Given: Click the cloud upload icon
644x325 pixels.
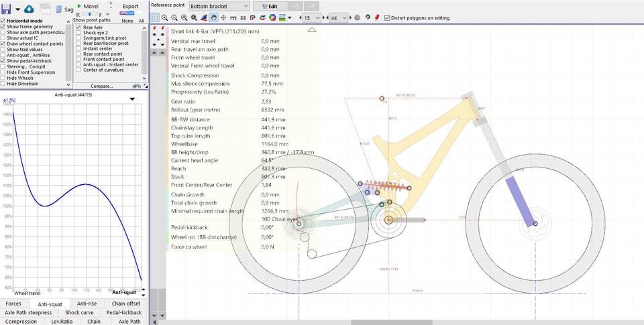Looking at the screenshot, I should pos(30,9).
